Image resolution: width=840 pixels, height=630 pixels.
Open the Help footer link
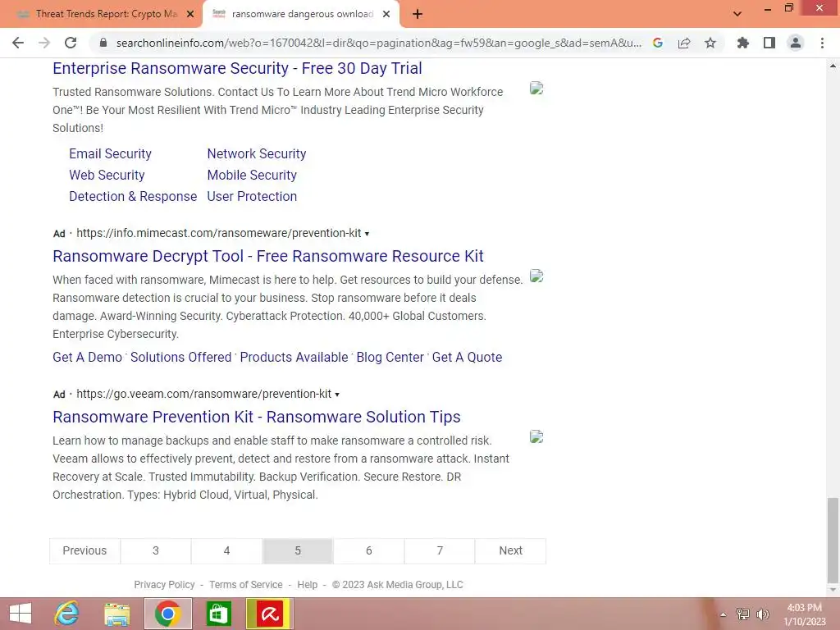coord(308,584)
